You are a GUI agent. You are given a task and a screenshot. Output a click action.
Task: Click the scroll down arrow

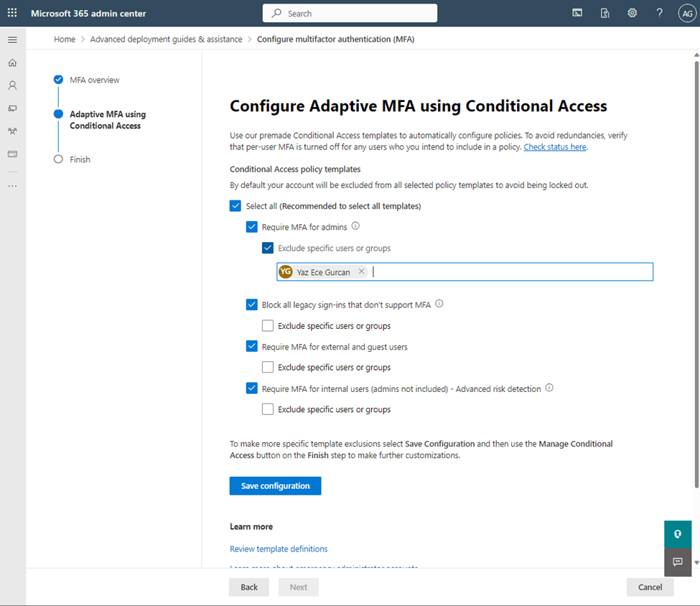point(696,563)
